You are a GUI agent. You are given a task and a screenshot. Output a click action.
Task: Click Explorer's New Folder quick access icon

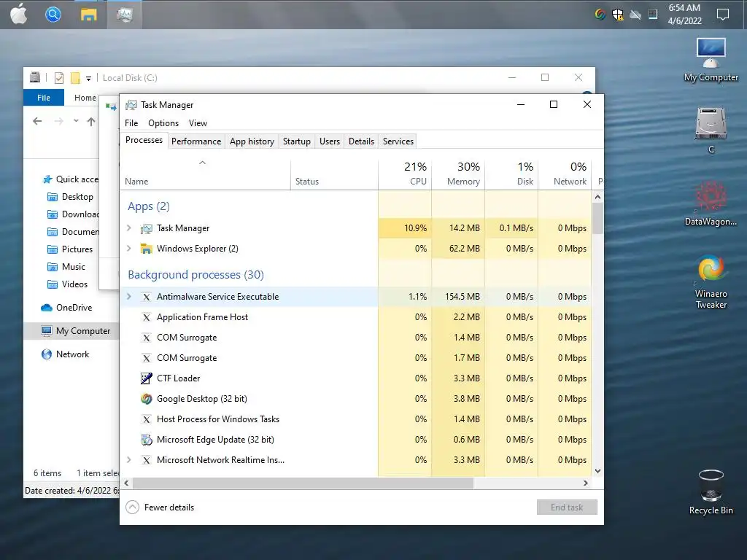[x=75, y=77]
